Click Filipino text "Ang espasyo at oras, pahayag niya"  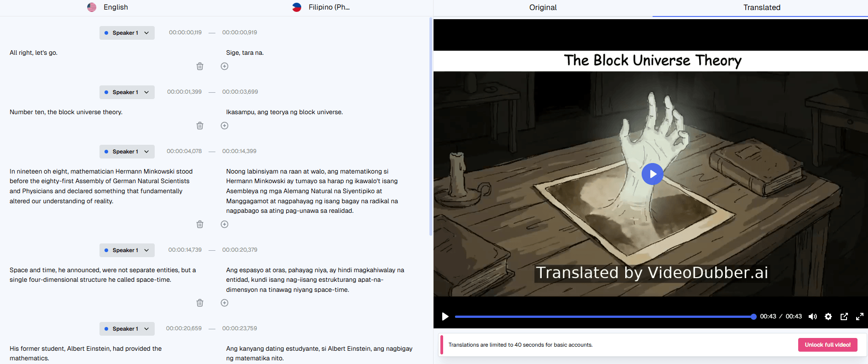(x=315, y=280)
